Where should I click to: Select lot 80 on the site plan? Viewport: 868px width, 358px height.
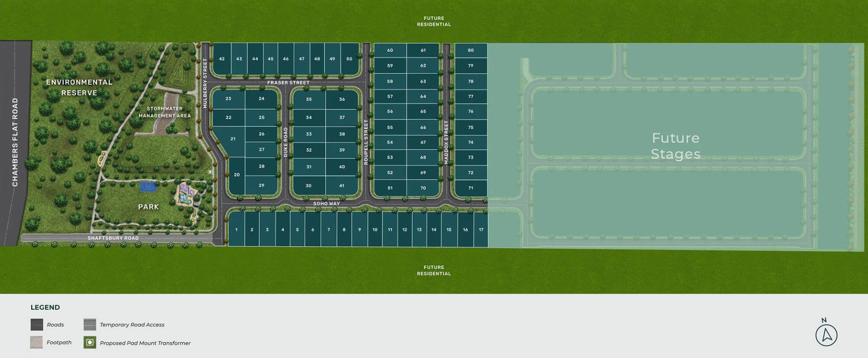[x=471, y=50]
